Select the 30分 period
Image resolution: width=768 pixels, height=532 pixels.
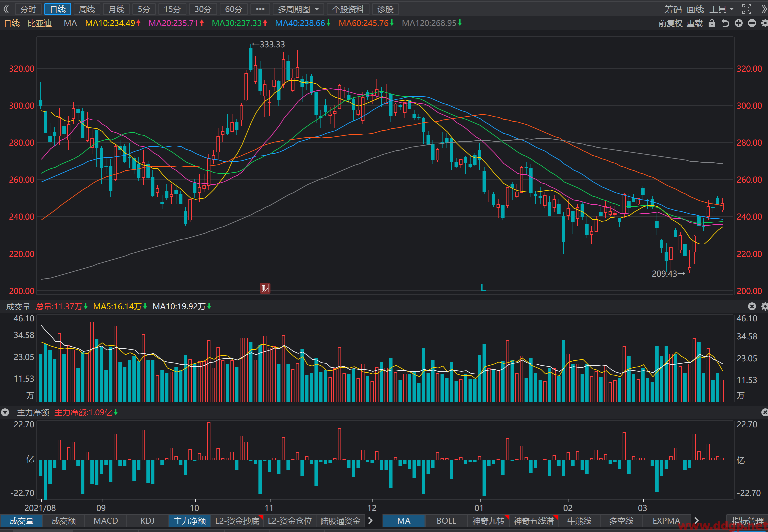tap(203, 9)
